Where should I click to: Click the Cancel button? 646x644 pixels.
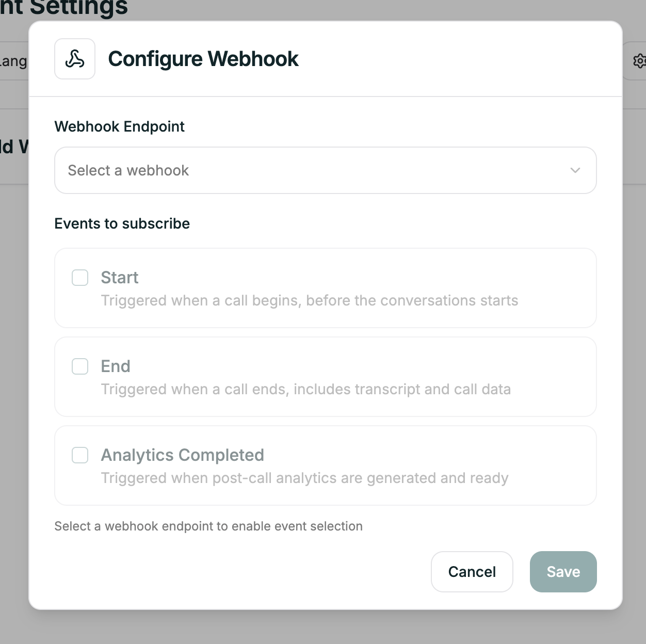pyautogui.click(x=471, y=571)
